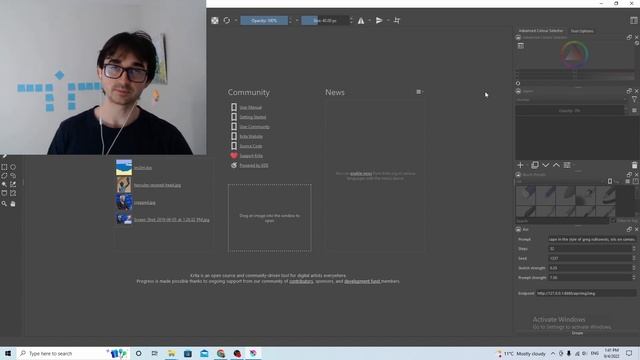This screenshot has height=360, width=640.
Task: Click the brush Size slider in toolbar
Action: [325, 20]
